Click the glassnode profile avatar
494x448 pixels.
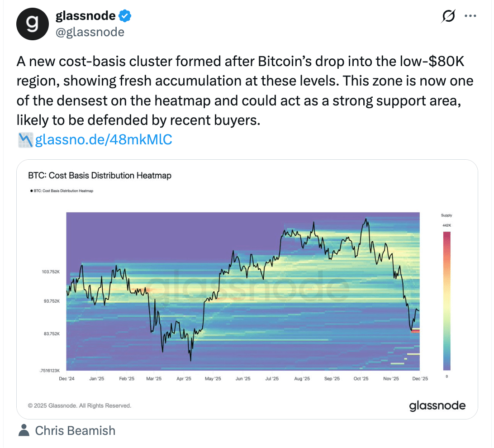[32, 24]
